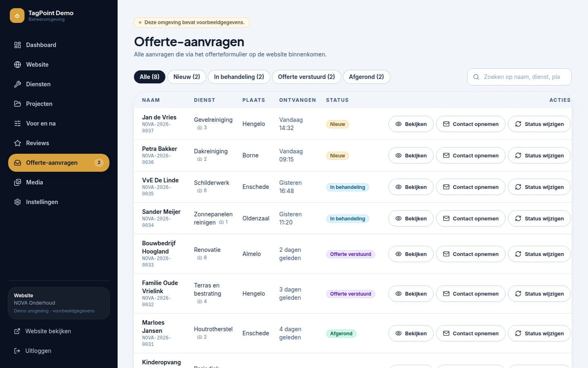View Sander Meijer's request with Bekijken
Viewport: 588px width, 368px height.
411,218
